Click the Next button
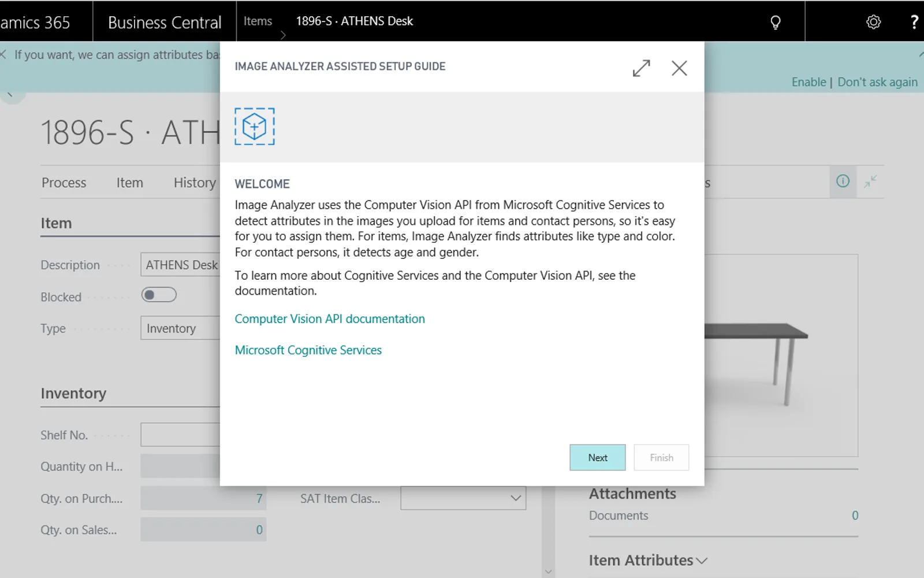 point(598,457)
